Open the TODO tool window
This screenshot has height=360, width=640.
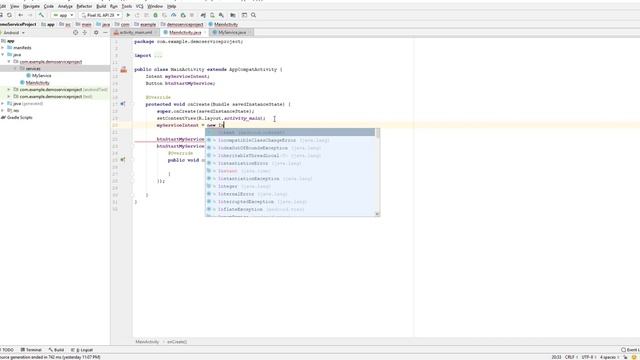7,350
